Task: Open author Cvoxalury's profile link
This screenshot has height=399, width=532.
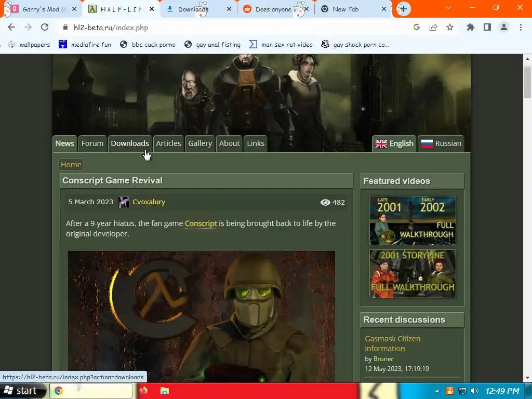Action: (x=149, y=202)
